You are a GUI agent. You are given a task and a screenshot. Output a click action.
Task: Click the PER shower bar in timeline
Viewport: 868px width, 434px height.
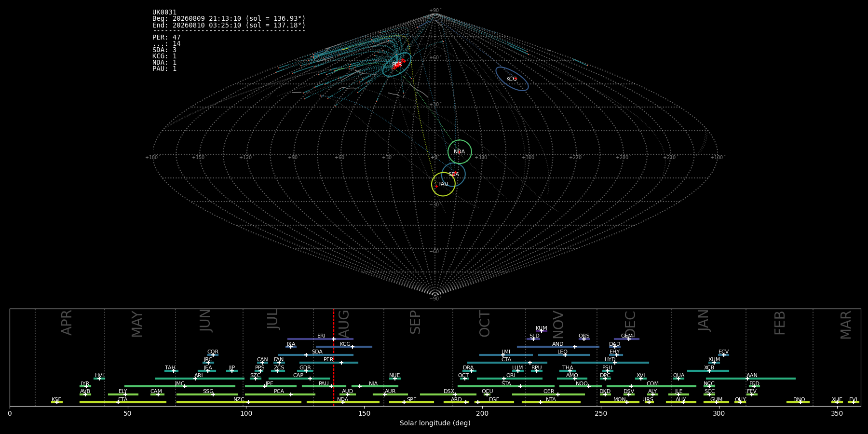(x=329, y=363)
